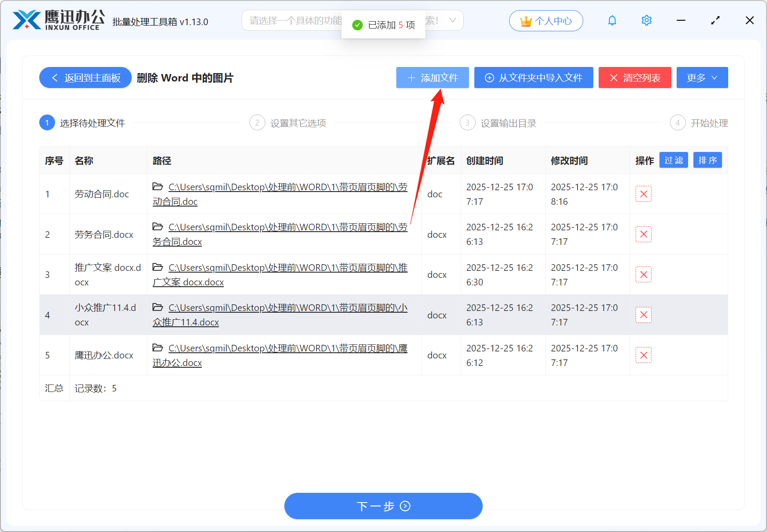
Task: Open the notifications bell icon
Action: (612, 20)
